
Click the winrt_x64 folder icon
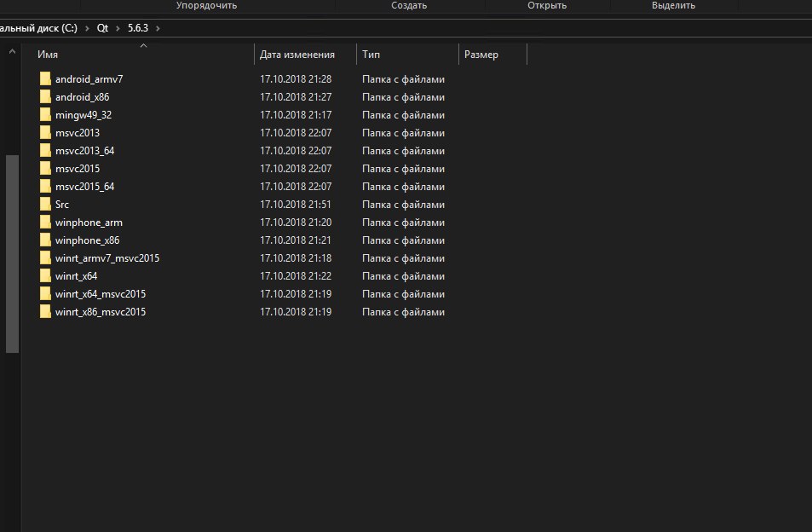point(45,275)
